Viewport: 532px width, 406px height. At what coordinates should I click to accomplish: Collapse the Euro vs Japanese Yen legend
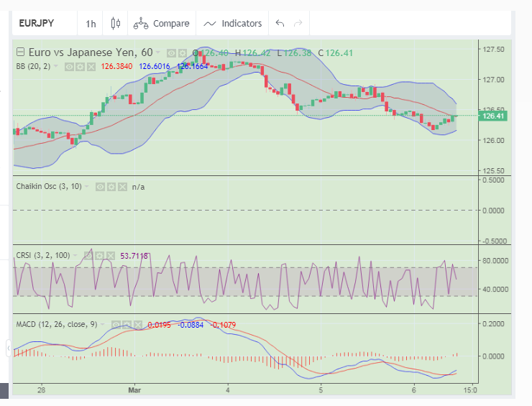(x=20, y=52)
